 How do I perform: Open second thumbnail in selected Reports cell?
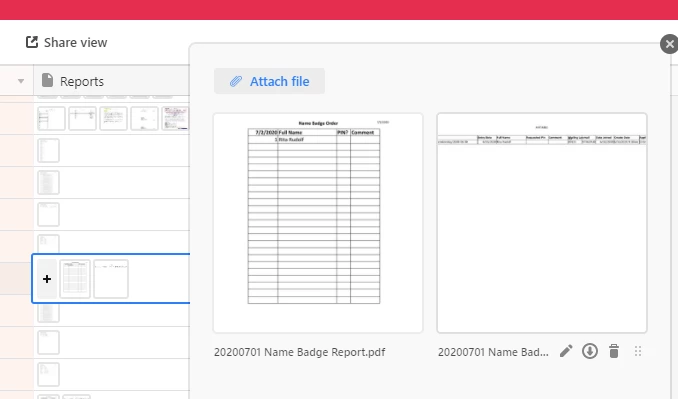pos(111,279)
